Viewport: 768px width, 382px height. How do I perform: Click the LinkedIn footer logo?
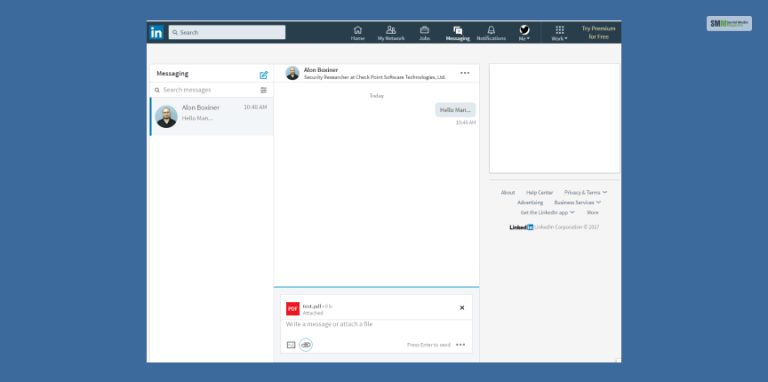click(521, 227)
